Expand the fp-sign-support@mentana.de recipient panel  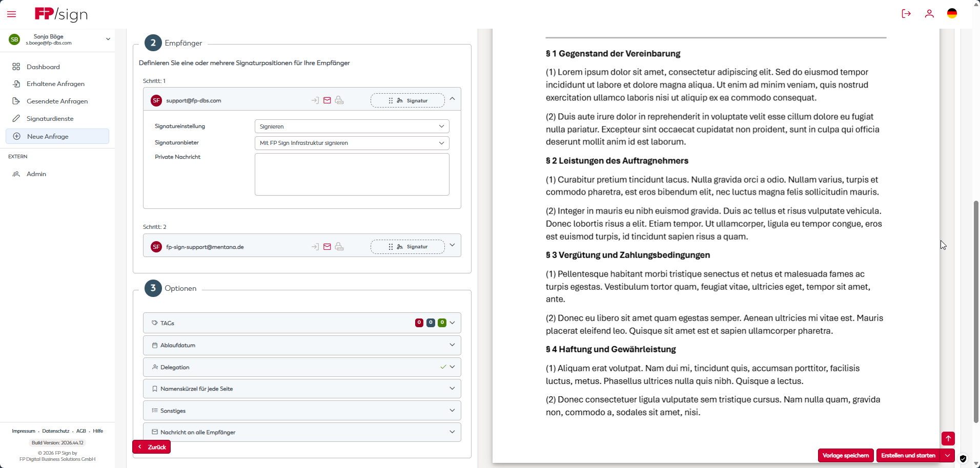(452, 245)
